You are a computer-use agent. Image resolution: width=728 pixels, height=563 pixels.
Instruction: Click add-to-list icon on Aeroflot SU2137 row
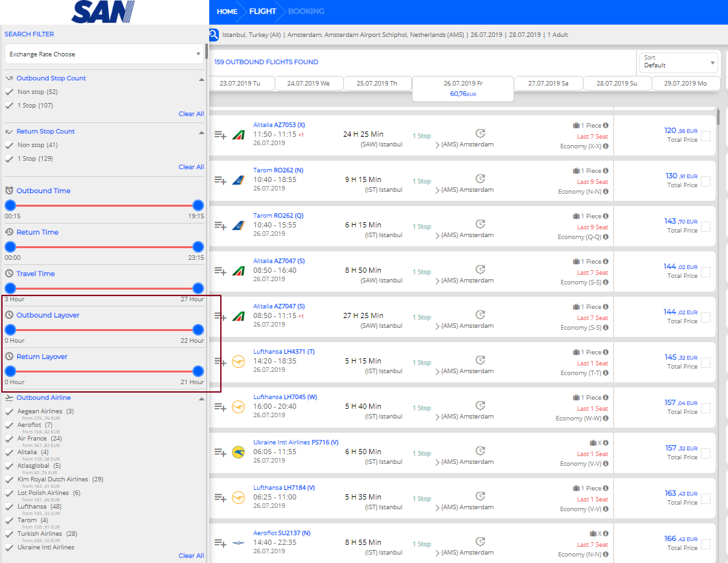point(220,543)
